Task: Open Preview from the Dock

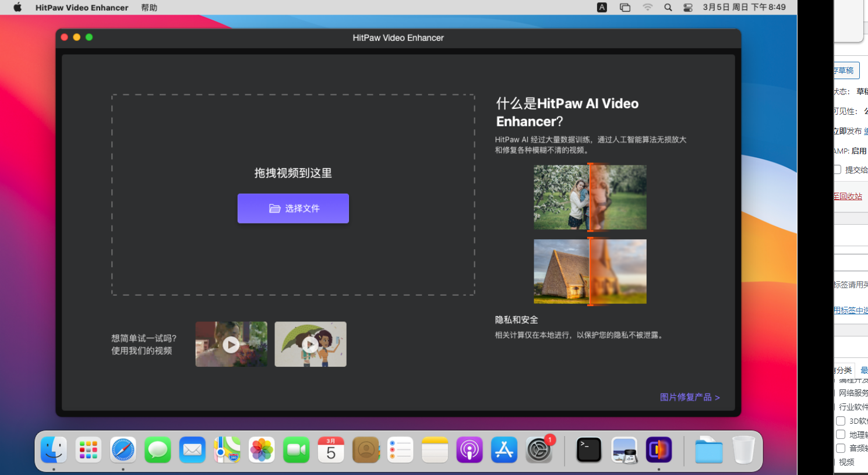Action: click(624, 450)
